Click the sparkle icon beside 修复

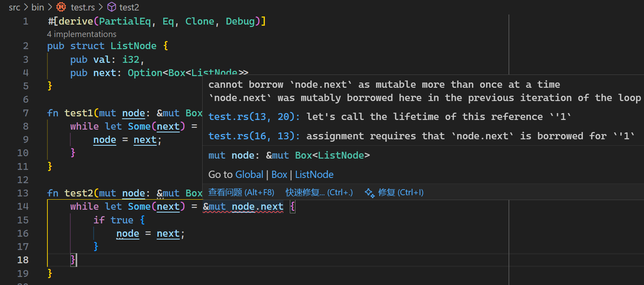point(369,192)
